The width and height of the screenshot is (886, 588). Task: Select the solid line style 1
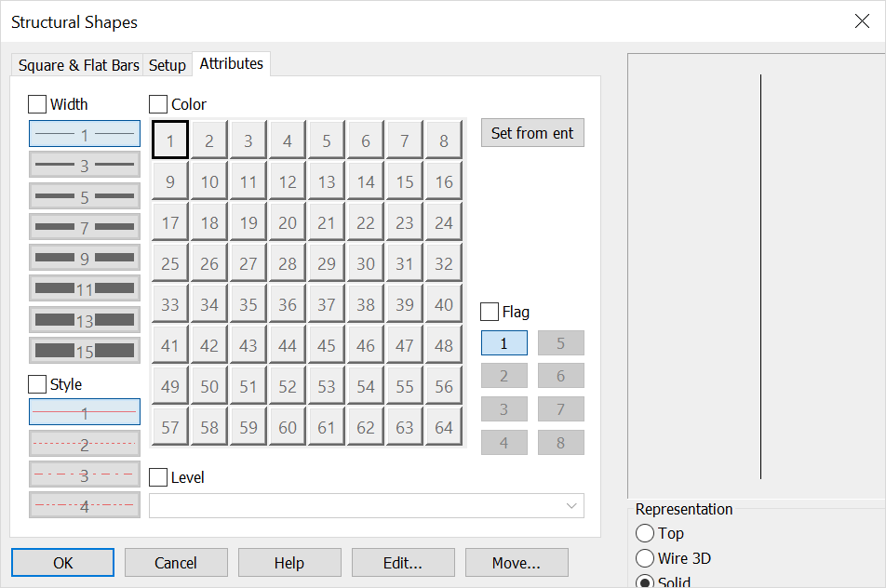(84, 412)
